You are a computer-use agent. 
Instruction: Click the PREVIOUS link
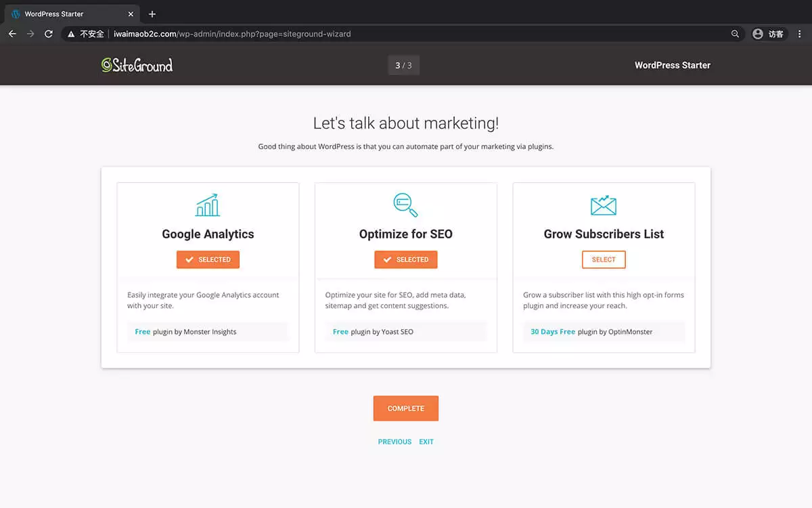pyautogui.click(x=394, y=441)
